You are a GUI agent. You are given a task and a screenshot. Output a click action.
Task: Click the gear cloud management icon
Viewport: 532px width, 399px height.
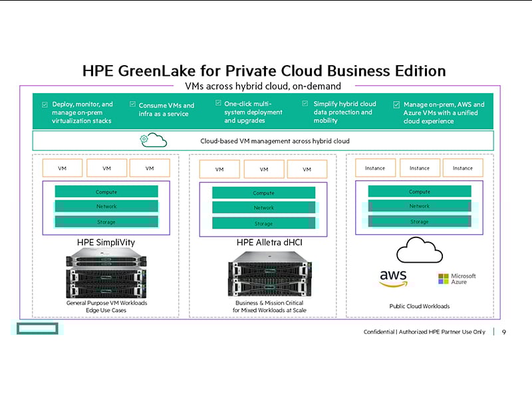tap(154, 140)
